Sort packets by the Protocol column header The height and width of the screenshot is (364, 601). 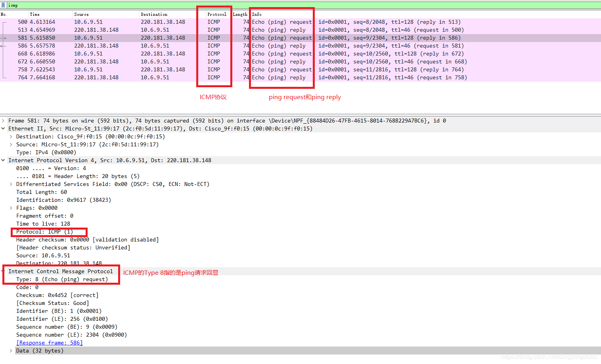(x=217, y=14)
